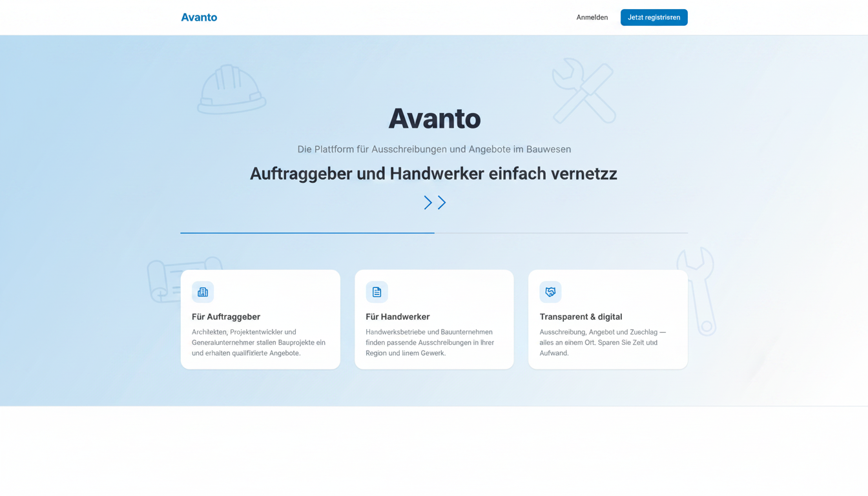Click the handshake icon for Transparent & digital
The width and height of the screenshot is (868, 496).
click(x=550, y=292)
